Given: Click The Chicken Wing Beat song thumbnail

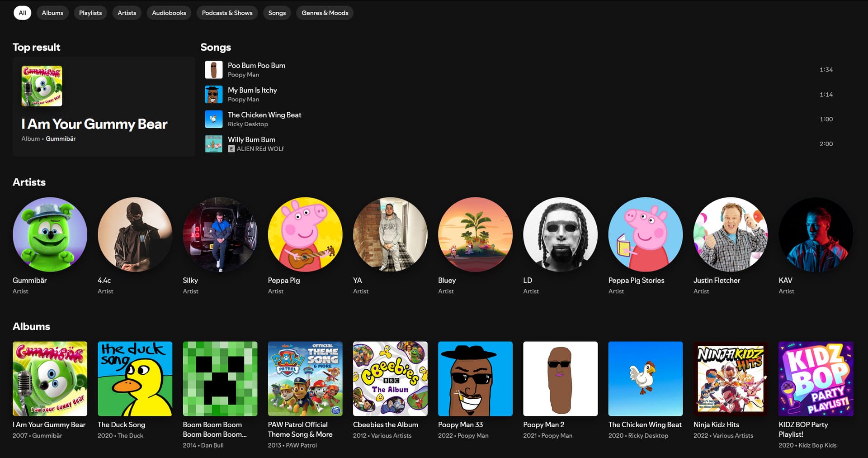Looking at the screenshot, I should coord(213,119).
